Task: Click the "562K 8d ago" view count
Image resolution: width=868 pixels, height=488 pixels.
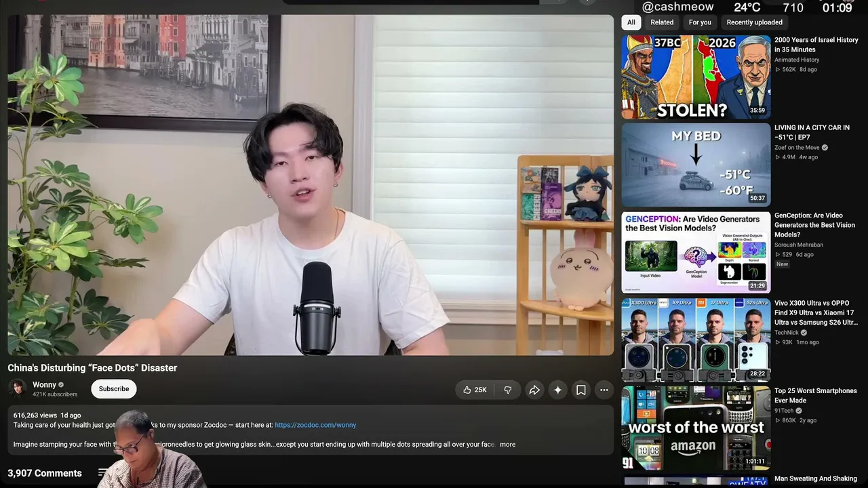Action: (796, 70)
